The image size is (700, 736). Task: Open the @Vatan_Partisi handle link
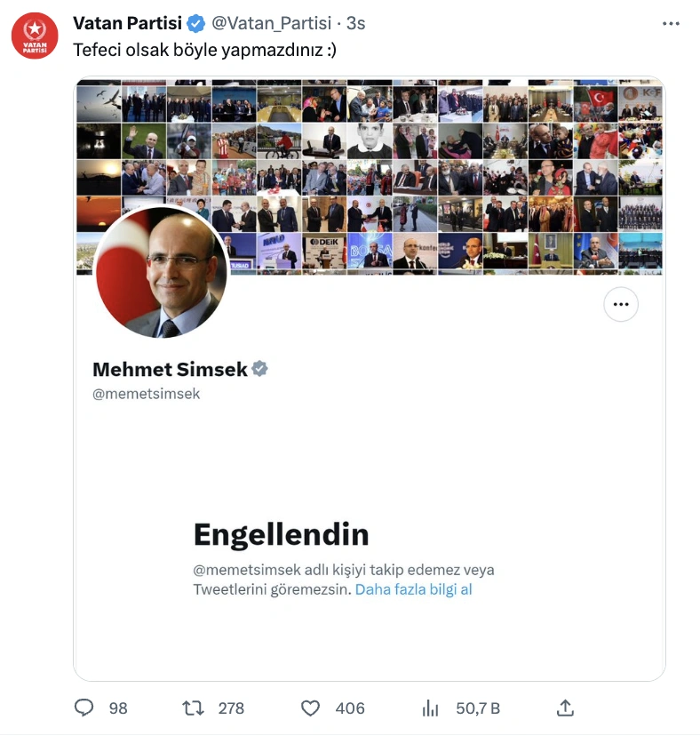pos(272,23)
